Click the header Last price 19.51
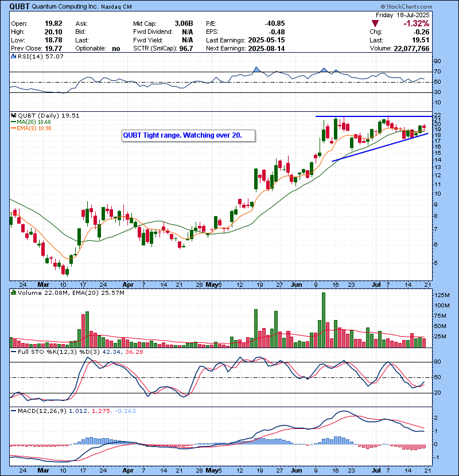Screen dimensions: 459x476 point(421,40)
